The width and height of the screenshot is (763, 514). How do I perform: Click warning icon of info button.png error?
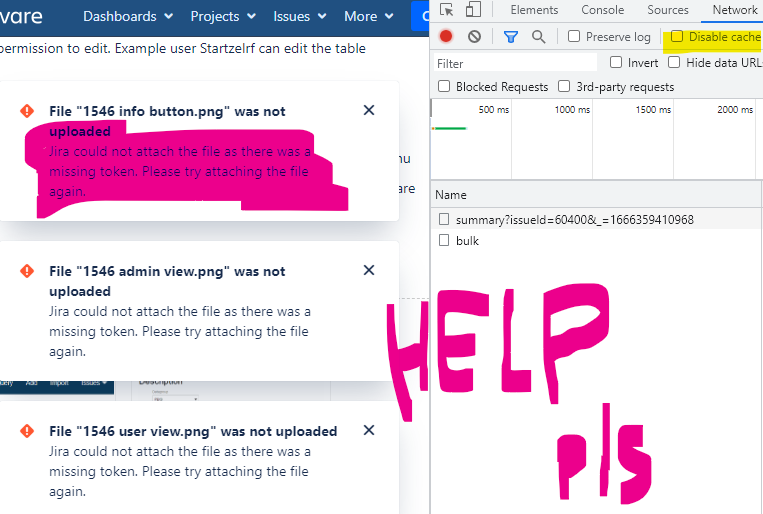tap(27, 111)
